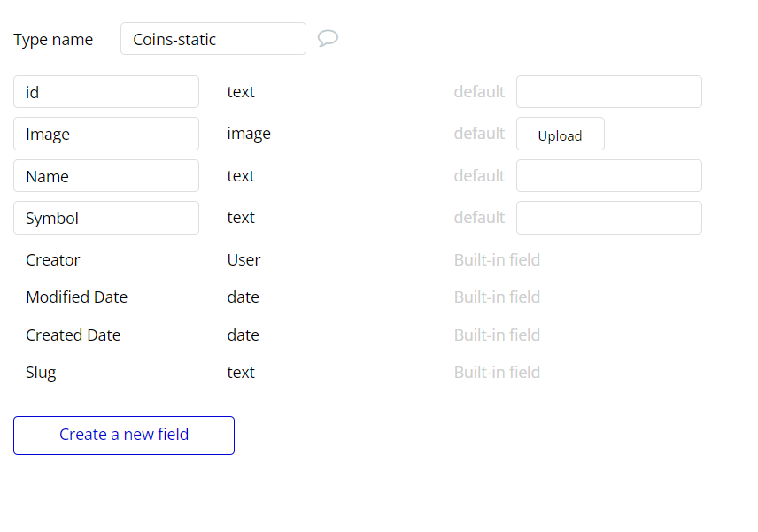Screen dimensions: 758x532
Task: Select the Created Date field label
Action: tap(73, 335)
